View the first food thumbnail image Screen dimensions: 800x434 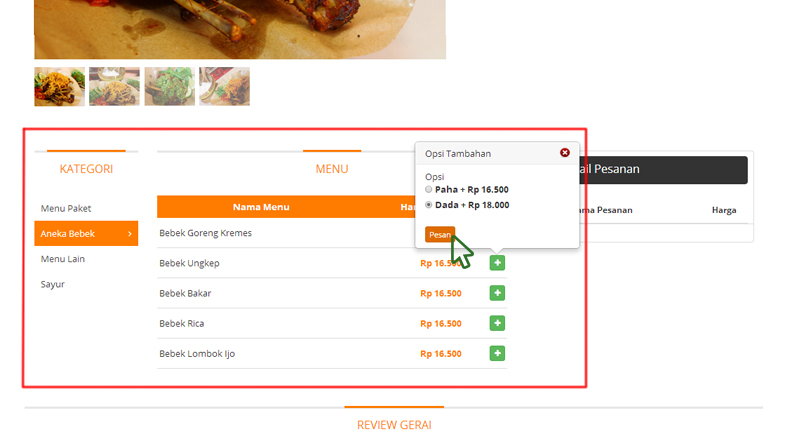point(60,86)
